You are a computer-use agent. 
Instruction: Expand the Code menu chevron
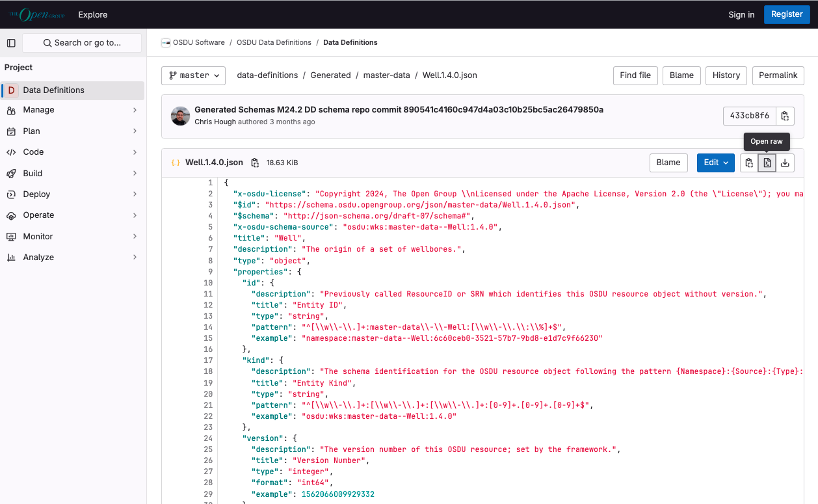pos(135,152)
